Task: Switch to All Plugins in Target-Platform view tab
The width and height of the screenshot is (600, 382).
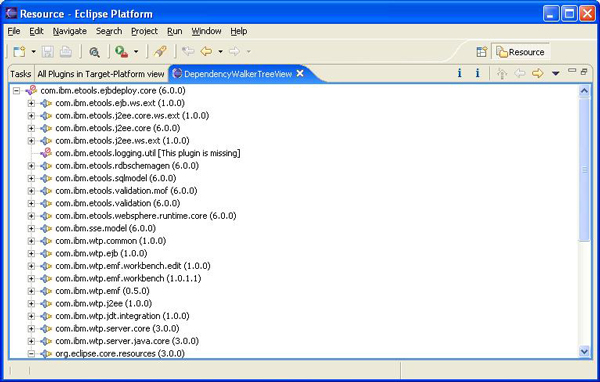Action: [101, 74]
